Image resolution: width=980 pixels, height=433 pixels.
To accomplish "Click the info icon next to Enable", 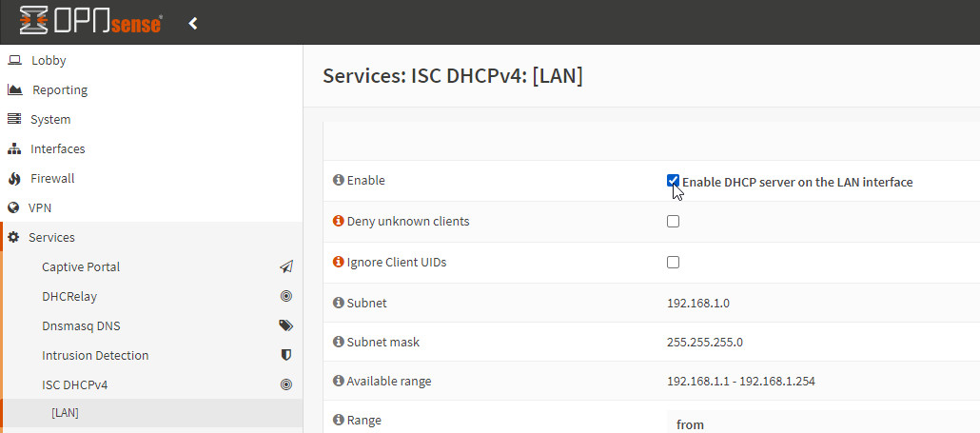I will tap(338, 181).
